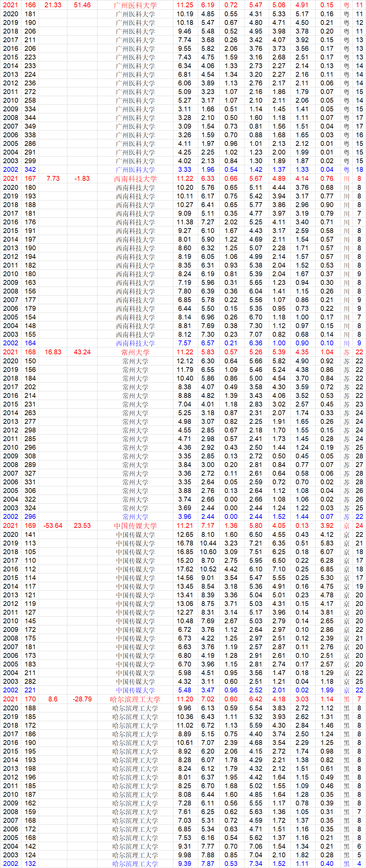Click the red 哈尔滨理工大学 name in 2021 row
The width and height of the screenshot is (366, 868).
135,699
